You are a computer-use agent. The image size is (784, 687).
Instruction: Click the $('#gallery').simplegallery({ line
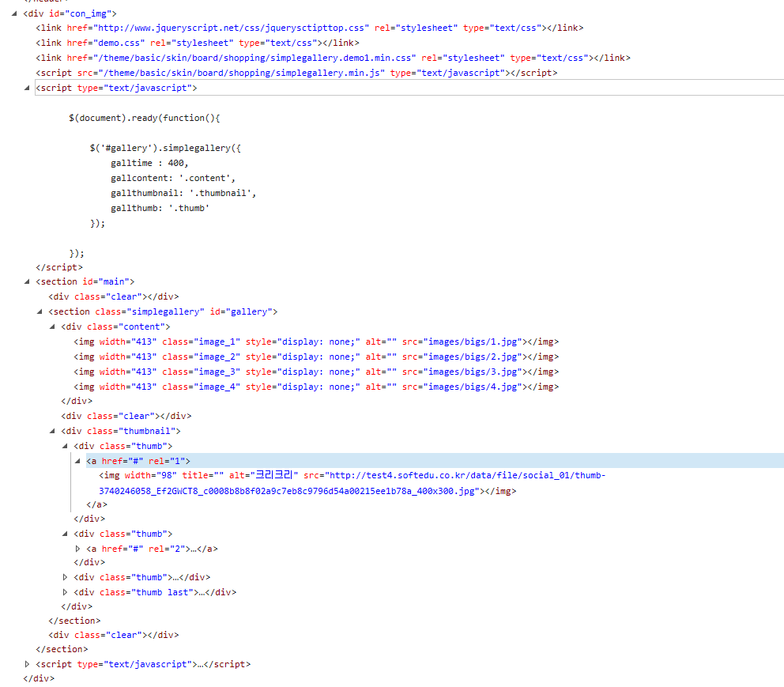point(165,148)
